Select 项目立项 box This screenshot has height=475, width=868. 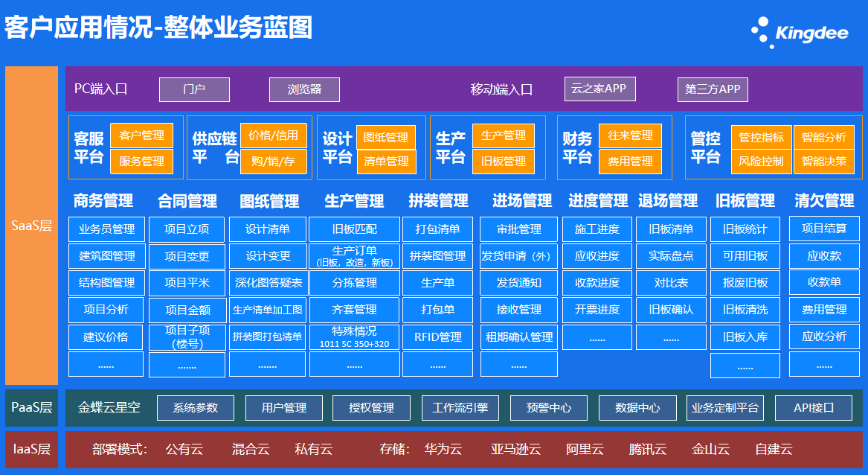[187, 229]
